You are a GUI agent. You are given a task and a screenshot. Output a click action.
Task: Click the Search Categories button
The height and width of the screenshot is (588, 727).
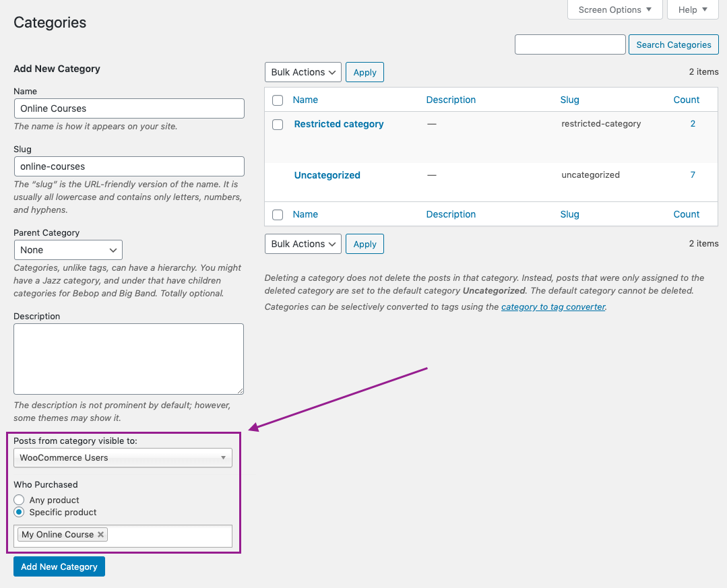tap(674, 44)
